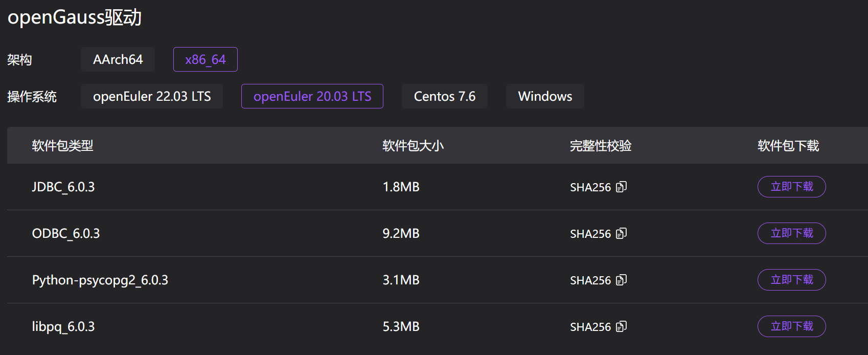Image resolution: width=868 pixels, height=355 pixels.
Task: Download the JDBC_6.0.3 package
Action: click(791, 187)
